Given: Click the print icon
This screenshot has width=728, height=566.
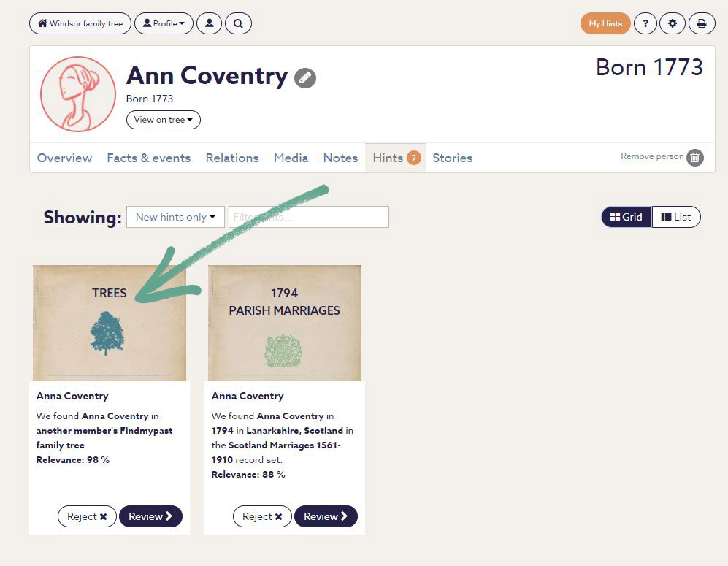Looking at the screenshot, I should [x=702, y=23].
